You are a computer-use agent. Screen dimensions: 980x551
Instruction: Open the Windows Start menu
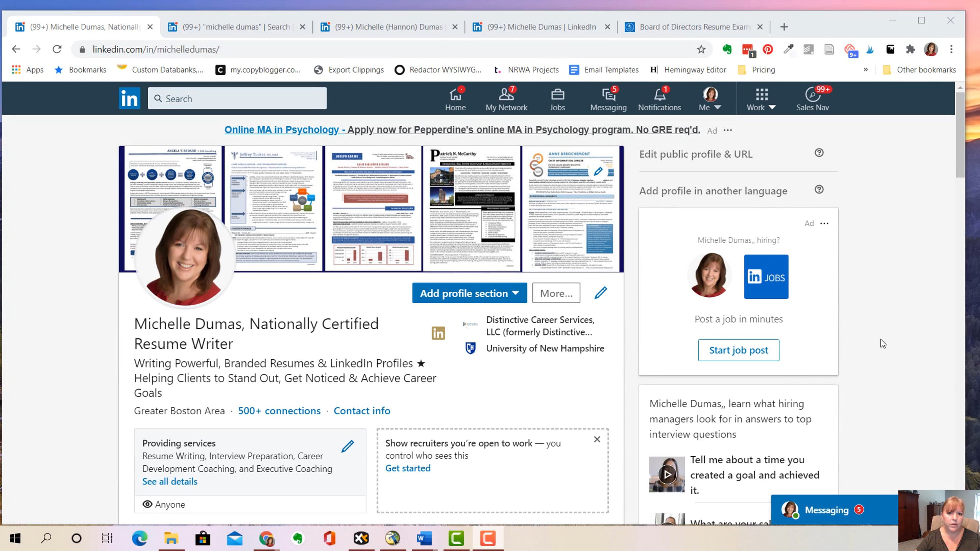pyautogui.click(x=15, y=538)
